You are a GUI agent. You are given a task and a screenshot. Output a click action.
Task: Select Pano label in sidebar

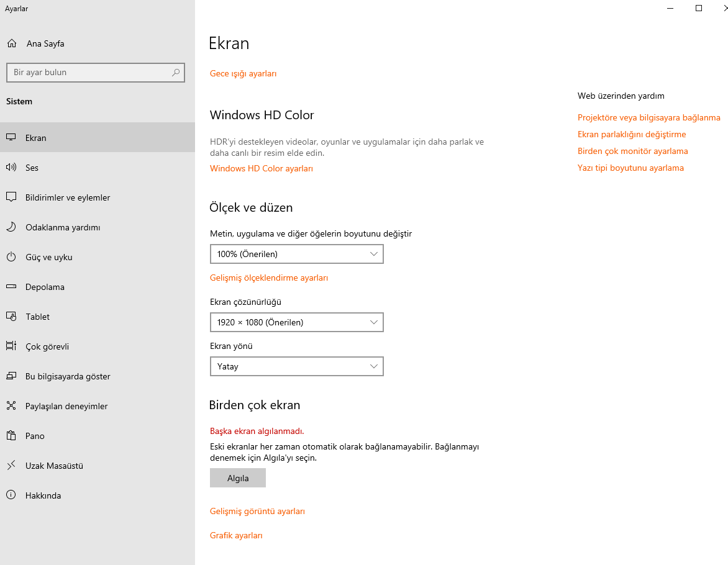[x=35, y=436]
